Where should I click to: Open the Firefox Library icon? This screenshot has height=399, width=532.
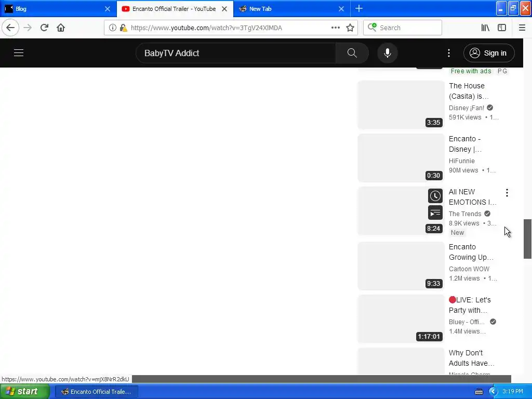[486, 28]
